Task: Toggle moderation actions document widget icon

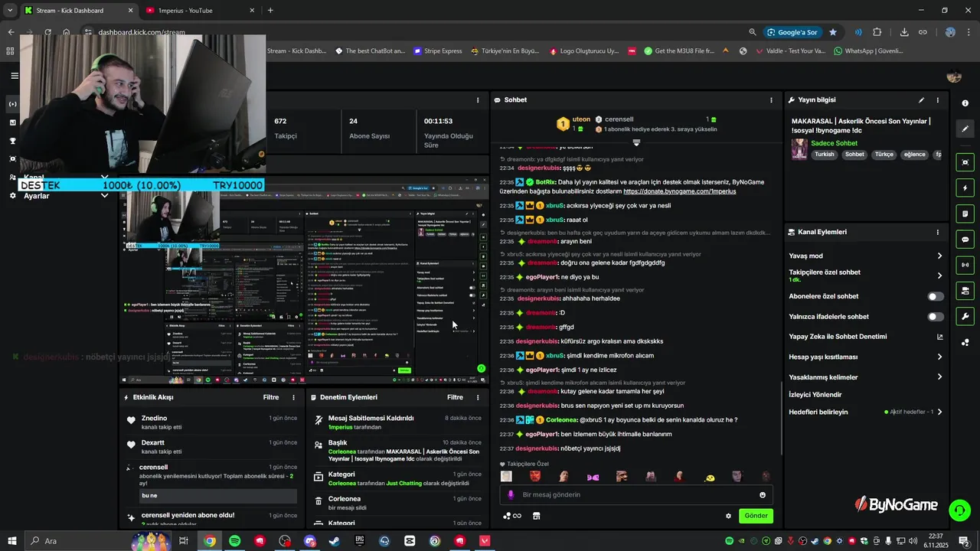Action: (x=965, y=214)
